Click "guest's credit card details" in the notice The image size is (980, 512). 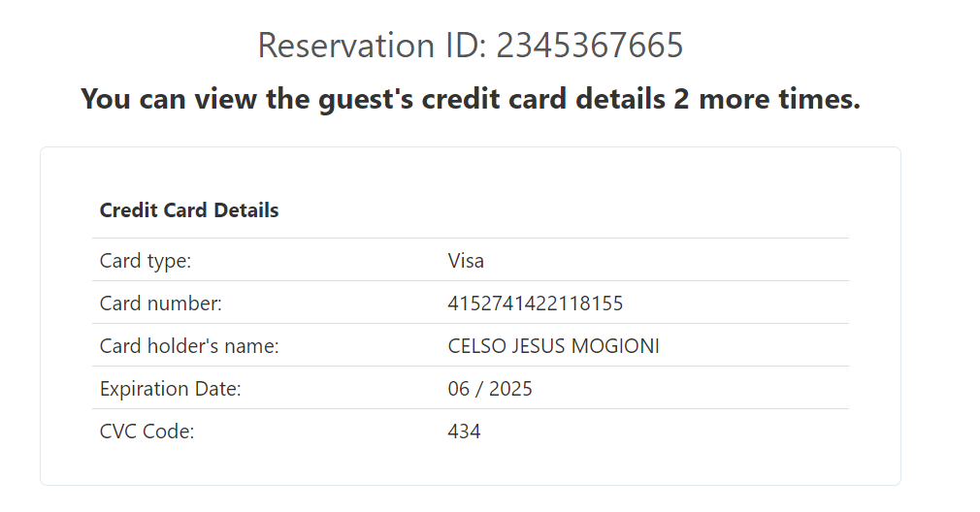click(488, 99)
